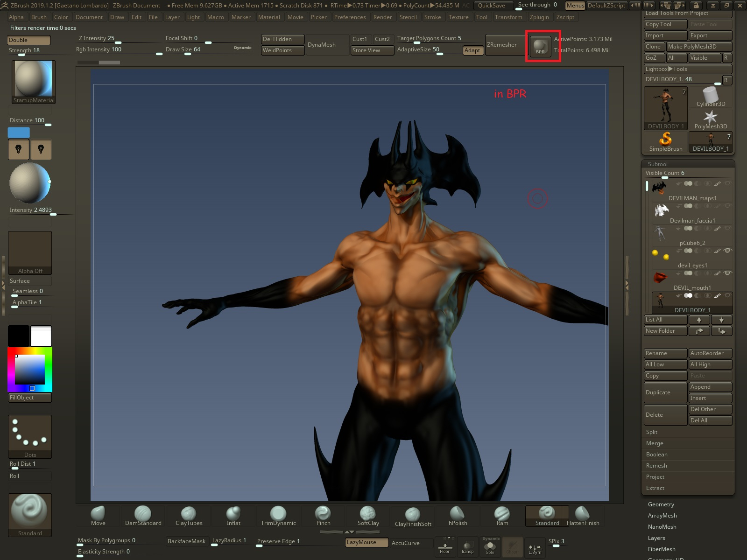
Task: Click the Duplicate subtool button
Action: [x=665, y=392]
